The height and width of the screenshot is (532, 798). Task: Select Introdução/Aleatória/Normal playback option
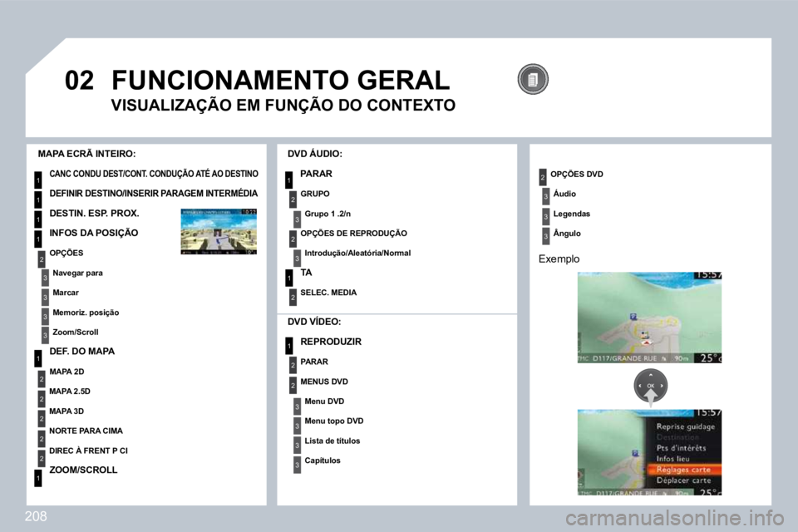357,253
